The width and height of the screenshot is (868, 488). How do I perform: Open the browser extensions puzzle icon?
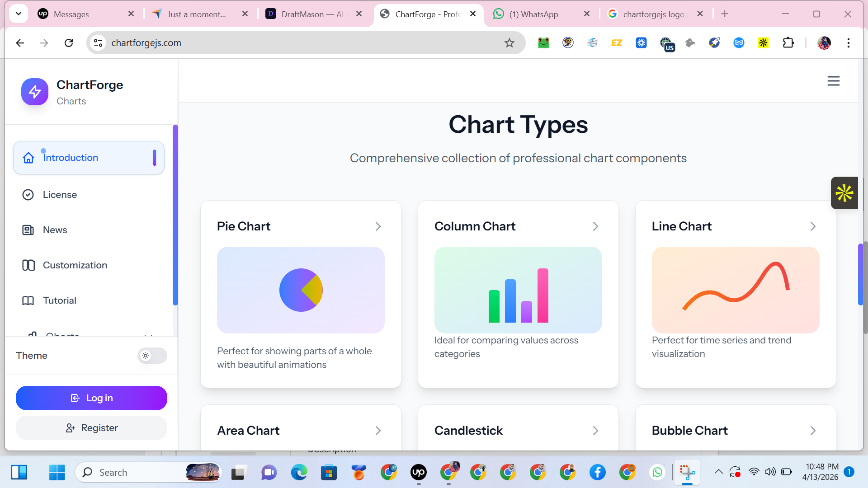pyautogui.click(x=788, y=43)
